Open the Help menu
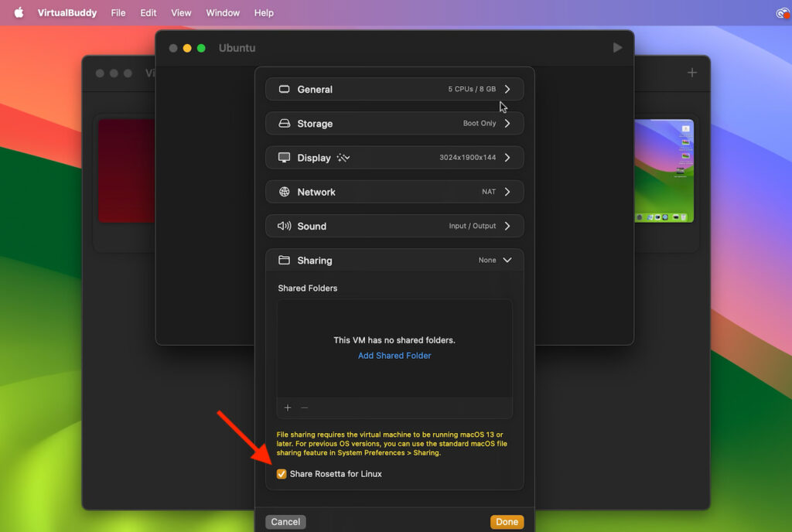Screen dimensions: 792x532 [x=264, y=12]
